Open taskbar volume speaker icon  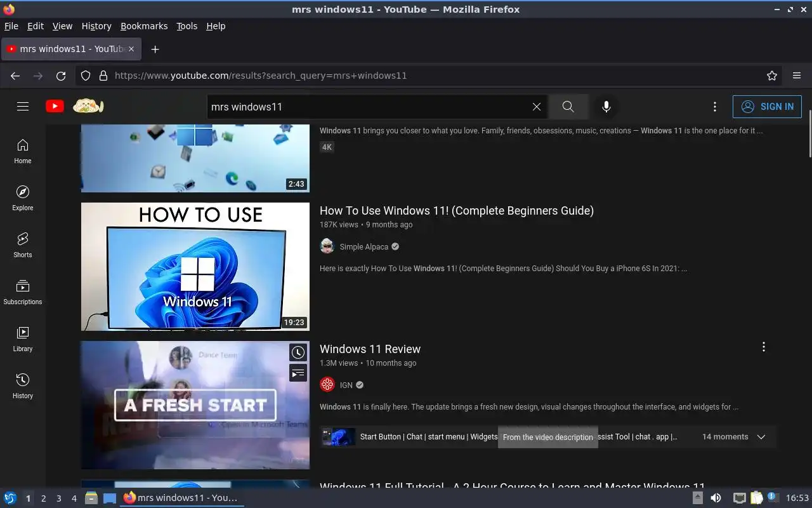[x=716, y=498]
